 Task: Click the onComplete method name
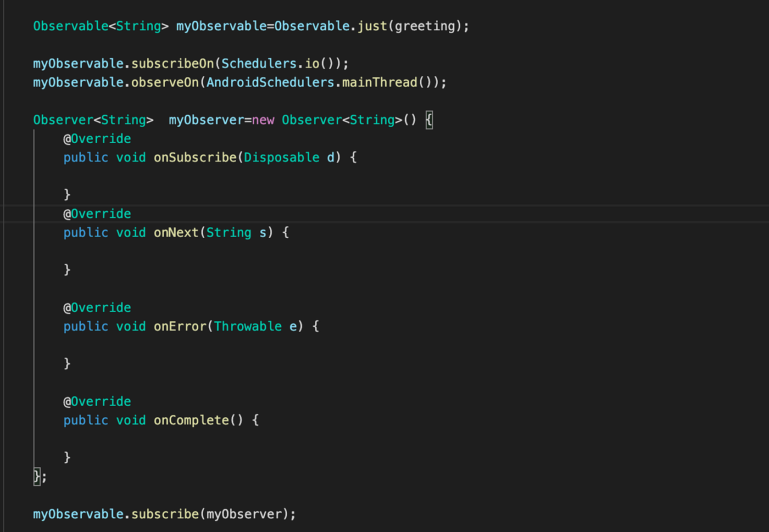tap(191, 420)
